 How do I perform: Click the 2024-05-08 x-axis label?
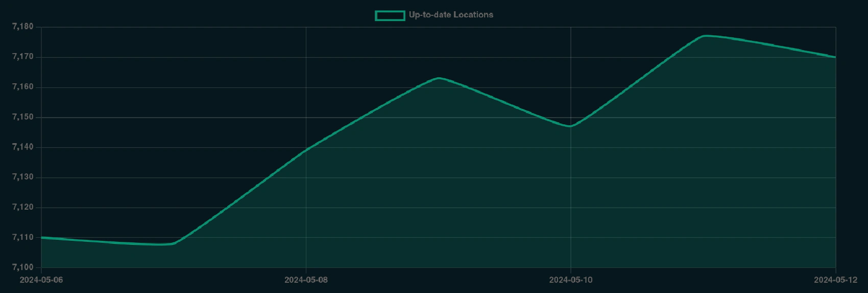click(306, 280)
